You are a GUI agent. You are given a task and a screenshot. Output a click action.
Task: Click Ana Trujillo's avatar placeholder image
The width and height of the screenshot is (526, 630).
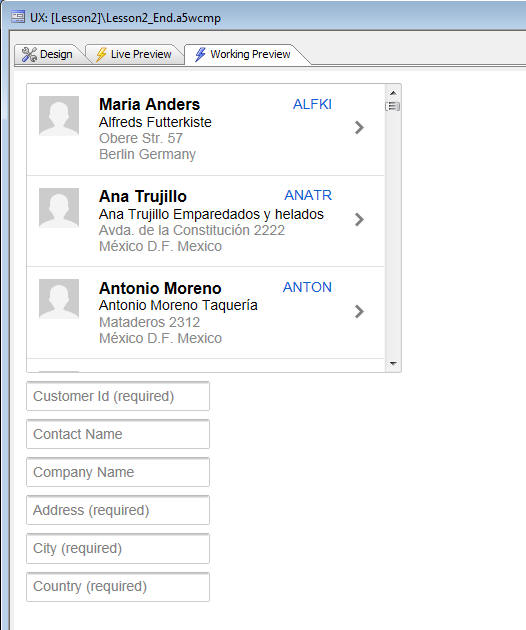[59, 208]
